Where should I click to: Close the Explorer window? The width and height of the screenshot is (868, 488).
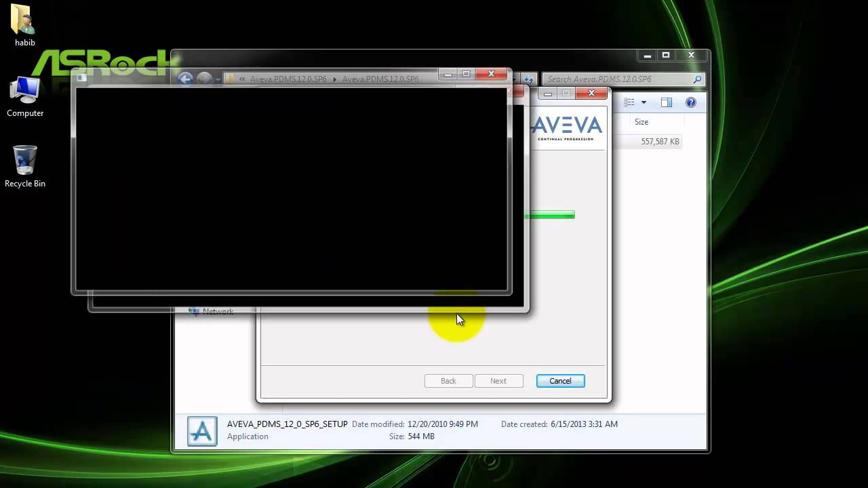691,56
